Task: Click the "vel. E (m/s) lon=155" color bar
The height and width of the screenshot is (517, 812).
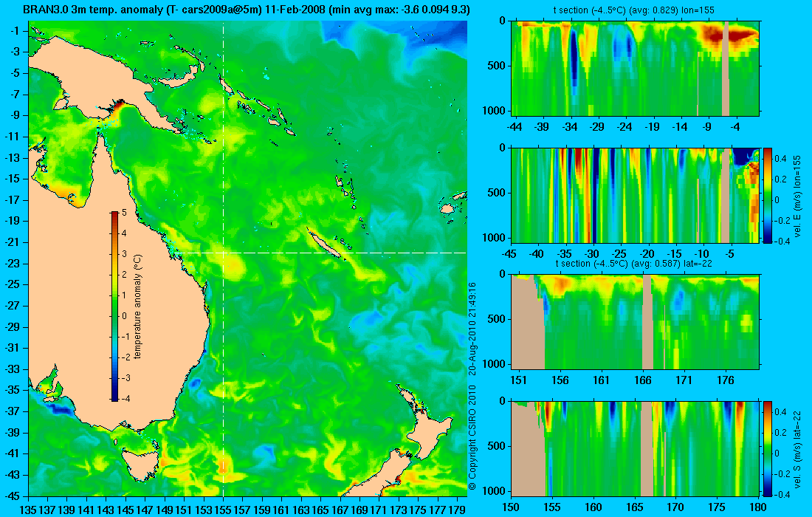Action: click(768, 195)
